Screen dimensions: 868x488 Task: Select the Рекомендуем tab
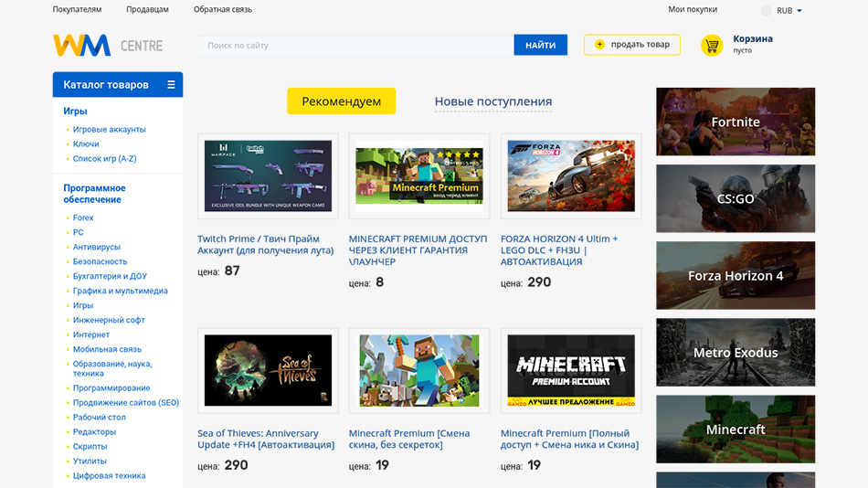point(341,101)
